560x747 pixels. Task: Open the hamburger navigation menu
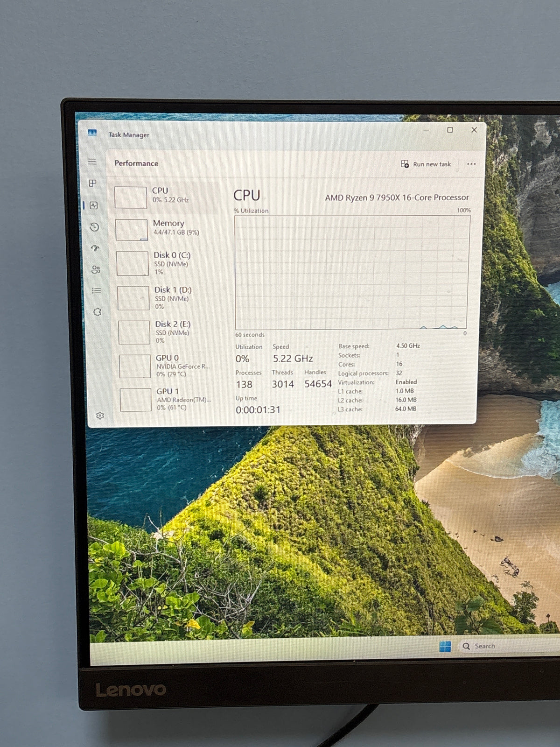pyautogui.click(x=92, y=162)
